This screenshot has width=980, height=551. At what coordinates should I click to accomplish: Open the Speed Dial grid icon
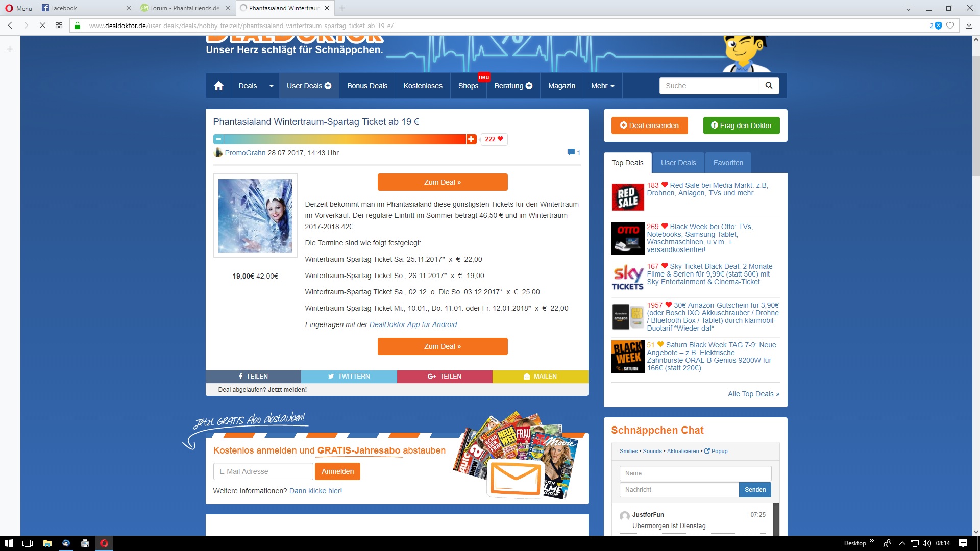[59, 26]
